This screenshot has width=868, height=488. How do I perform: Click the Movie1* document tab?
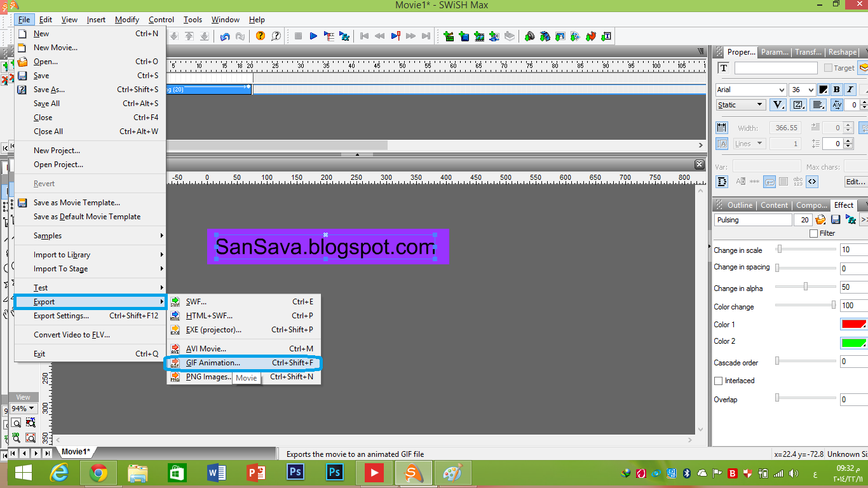pos(76,452)
